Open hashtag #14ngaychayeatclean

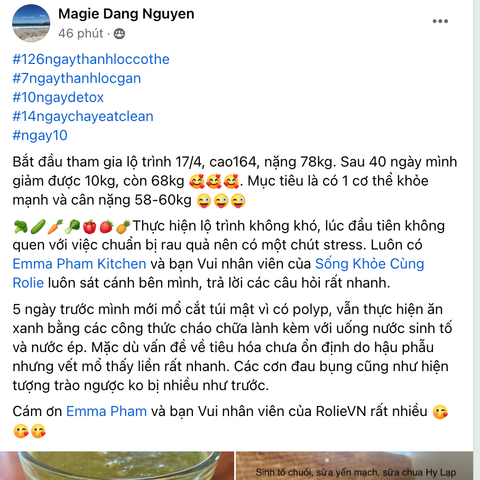[x=83, y=116]
